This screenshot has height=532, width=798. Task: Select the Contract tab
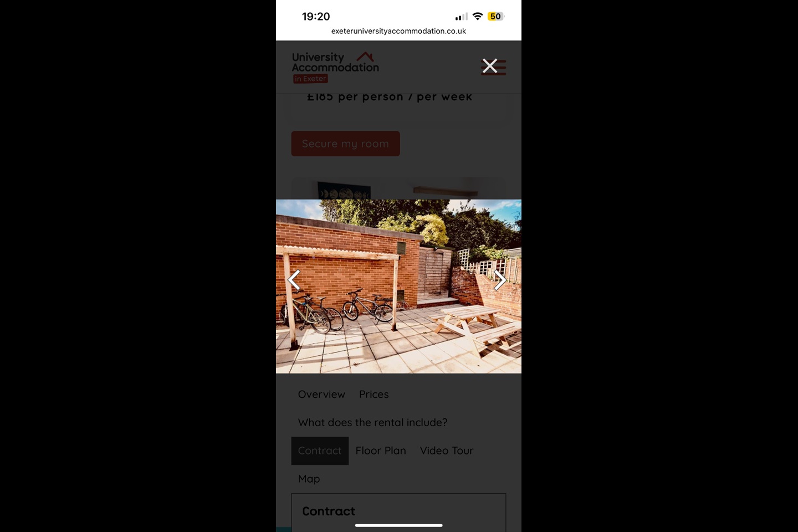[320, 451]
